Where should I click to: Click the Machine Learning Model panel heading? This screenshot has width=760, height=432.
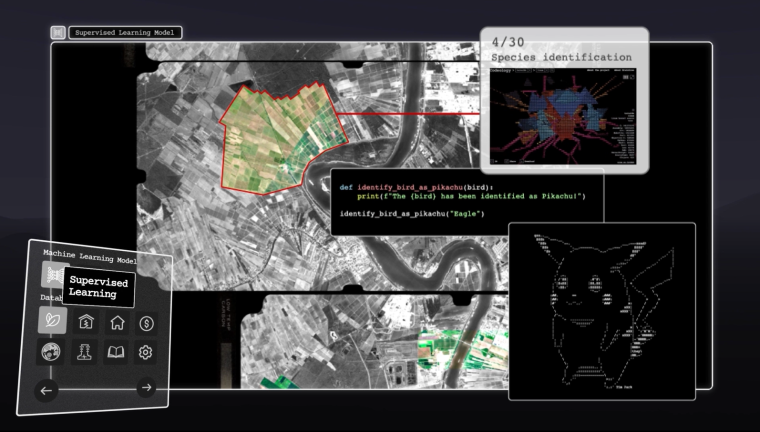click(x=90, y=257)
